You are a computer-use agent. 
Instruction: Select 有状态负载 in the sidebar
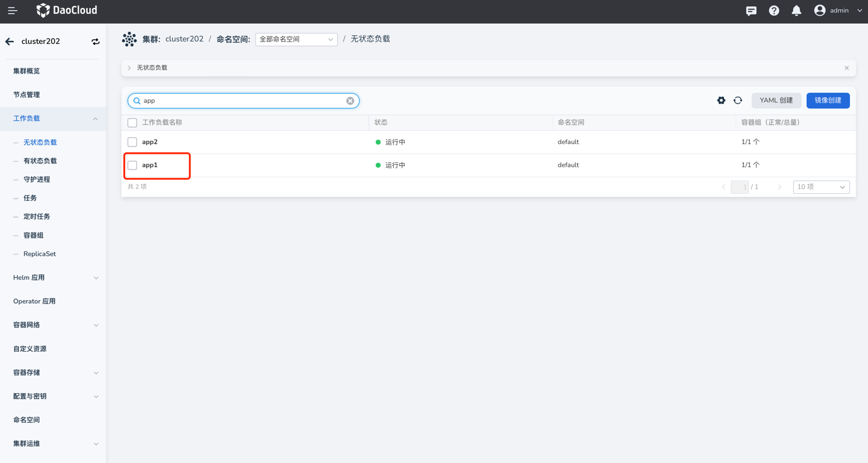tap(40, 161)
